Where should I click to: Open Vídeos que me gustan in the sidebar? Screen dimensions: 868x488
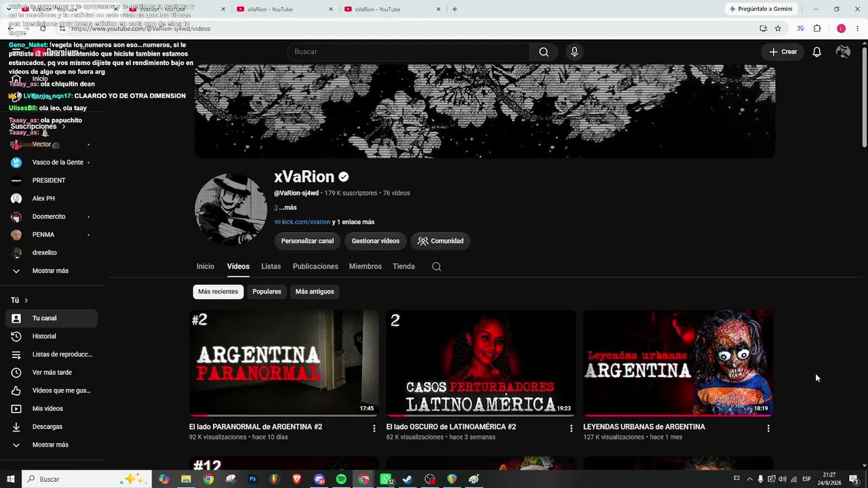[x=52, y=390]
